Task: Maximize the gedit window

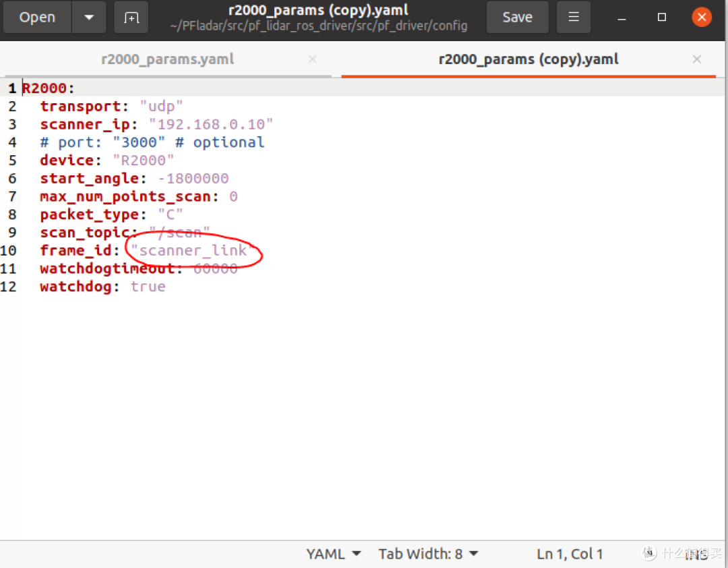Action: click(662, 17)
